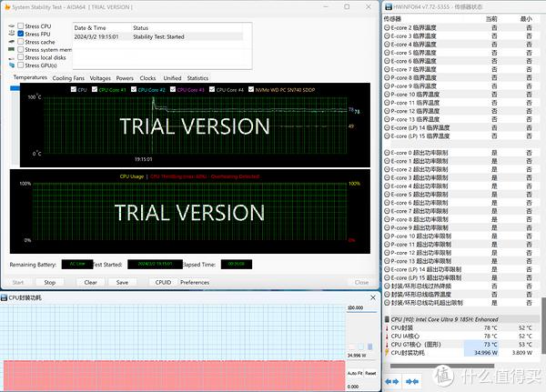This screenshot has width=546, height=392.
Task: Click the lightning icon beside CPU封装功耗 row
Action: 387,353
